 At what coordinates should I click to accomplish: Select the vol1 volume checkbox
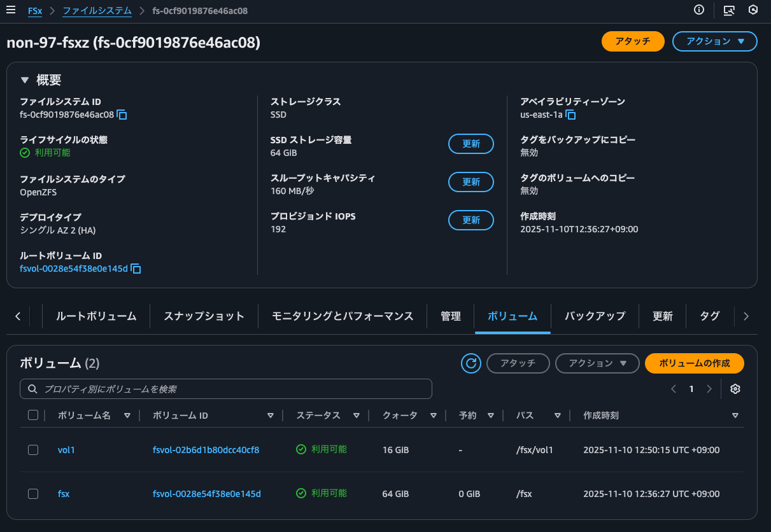pyautogui.click(x=33, y=450)
